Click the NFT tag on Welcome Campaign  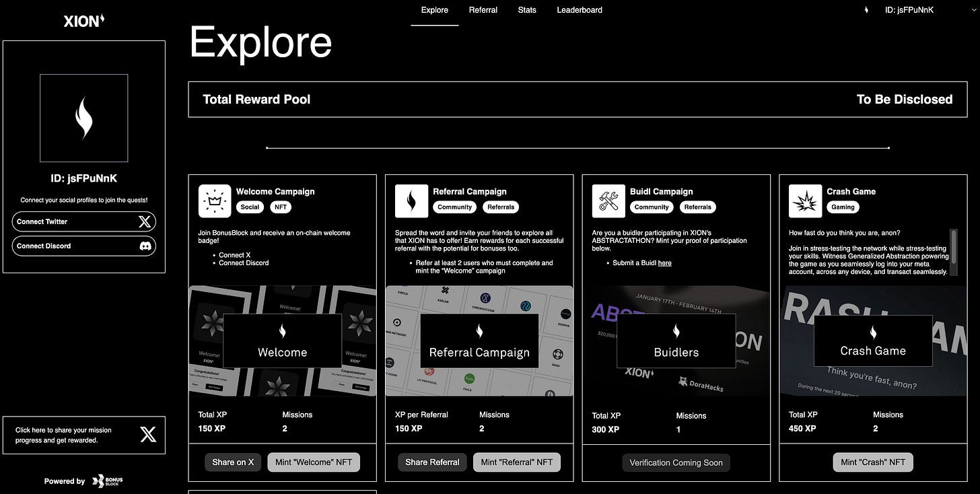pyautogui.click(x=281, y=207)
